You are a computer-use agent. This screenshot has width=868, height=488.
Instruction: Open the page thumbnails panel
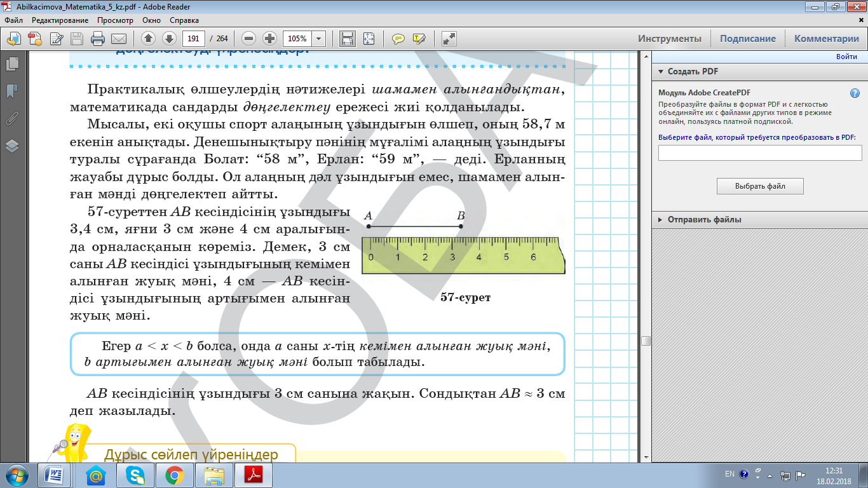(12, 64)
